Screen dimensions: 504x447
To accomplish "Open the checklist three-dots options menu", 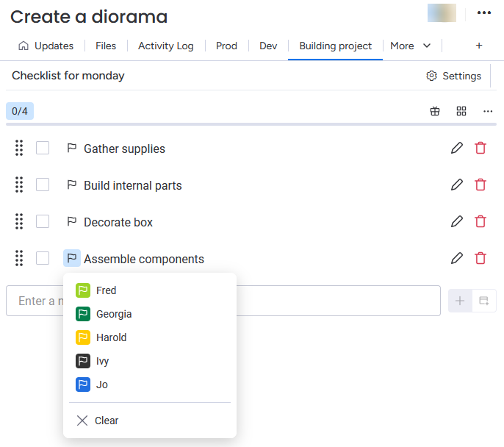I will (488, 111).
